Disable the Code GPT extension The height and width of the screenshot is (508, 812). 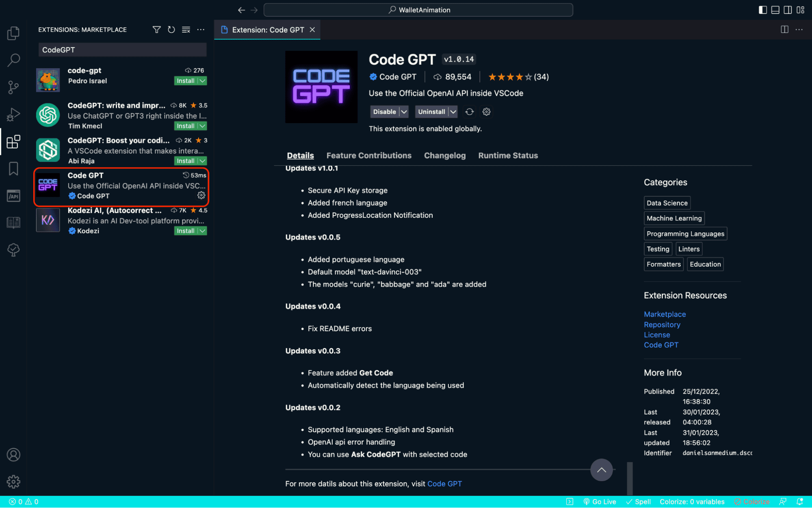tap(384, 112)
